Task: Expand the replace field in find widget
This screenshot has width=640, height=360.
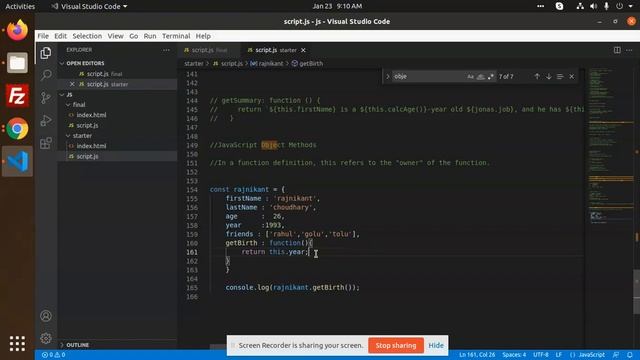Action: click(388, 76)
